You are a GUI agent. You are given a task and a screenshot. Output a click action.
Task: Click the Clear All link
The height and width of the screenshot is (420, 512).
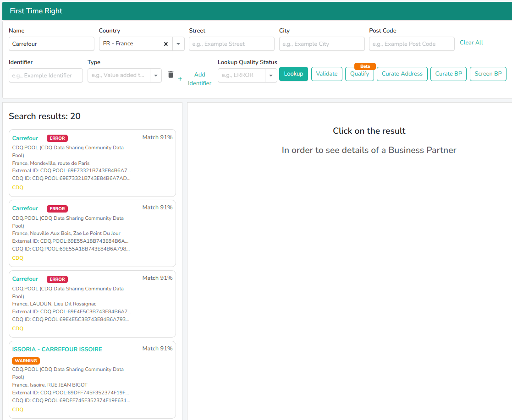471,43
